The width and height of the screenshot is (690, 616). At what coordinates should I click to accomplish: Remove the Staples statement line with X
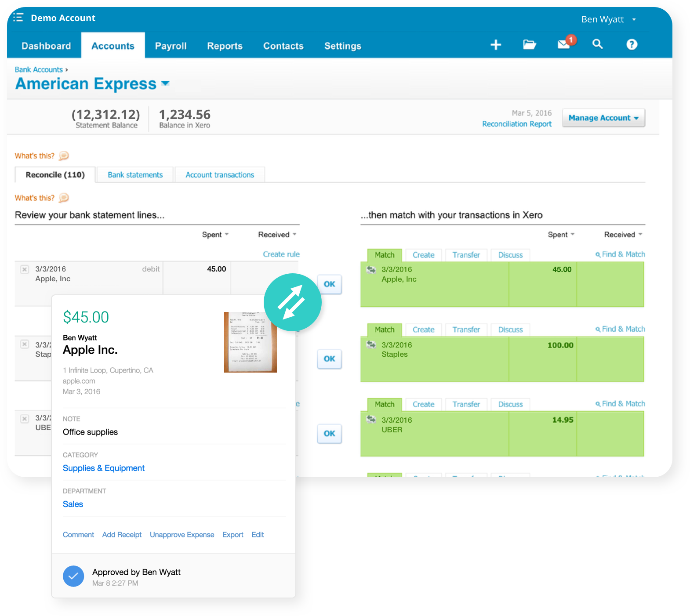(x=25, y=344)
